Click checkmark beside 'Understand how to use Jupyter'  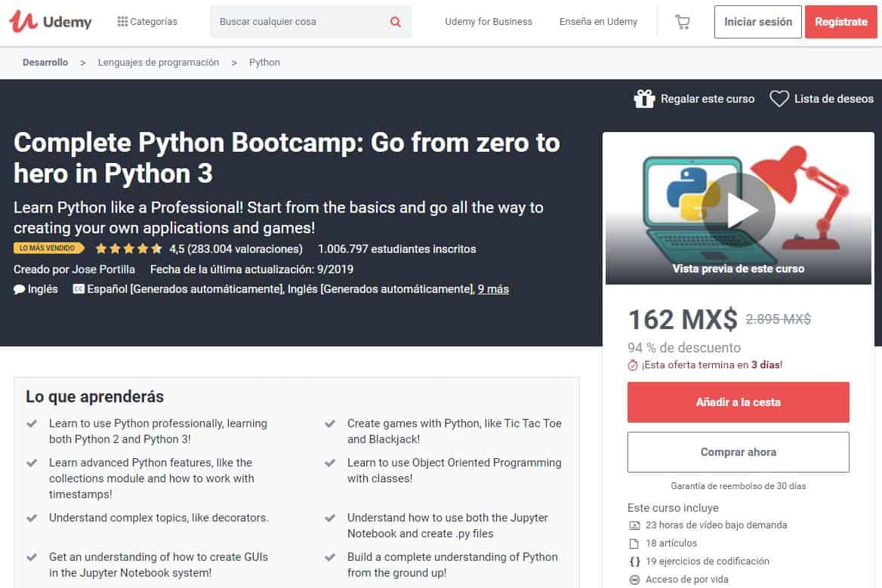pos(330,519)
